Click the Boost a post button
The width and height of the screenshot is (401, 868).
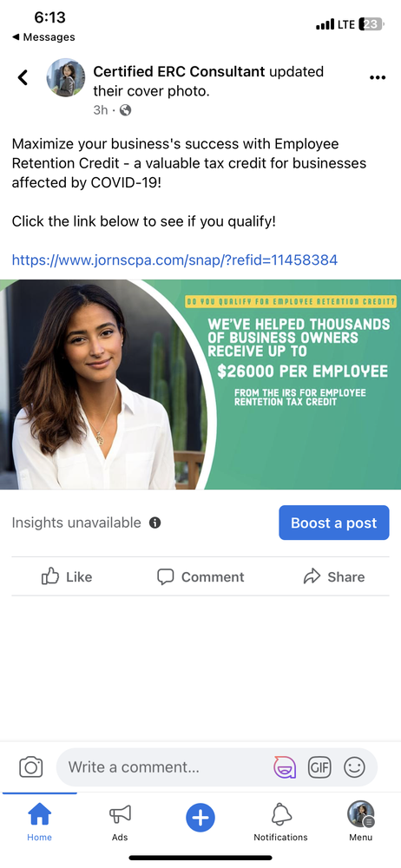(x=334, y=523)
